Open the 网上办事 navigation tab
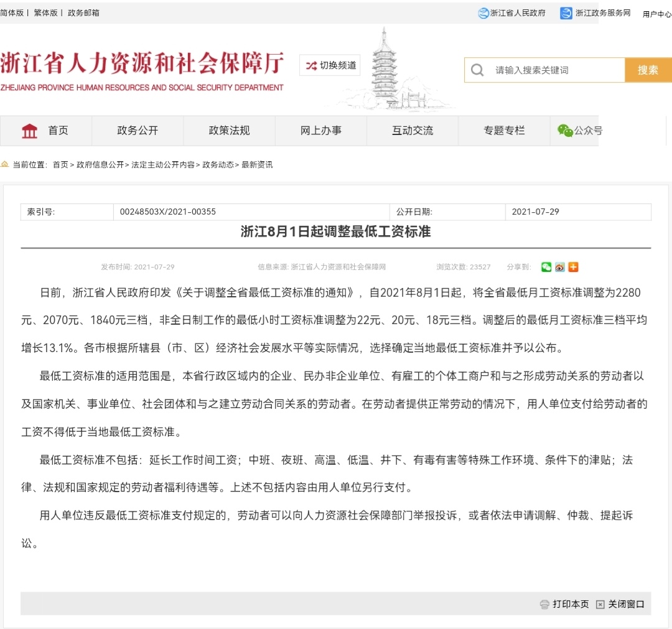 tap(321, 131)
